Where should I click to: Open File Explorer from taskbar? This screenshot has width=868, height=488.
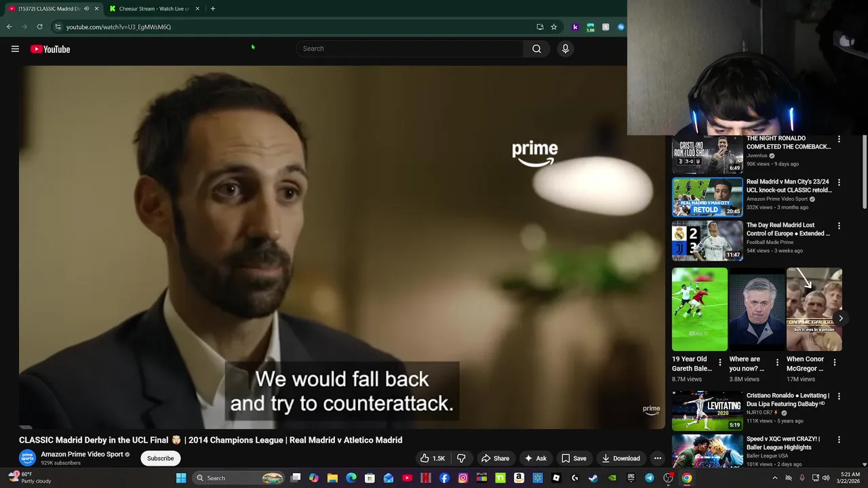332,478
